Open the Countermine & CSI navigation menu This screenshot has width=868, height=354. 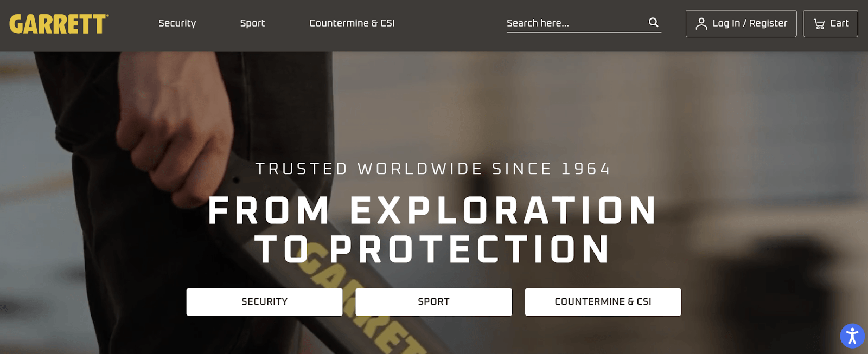pos(352,23)
